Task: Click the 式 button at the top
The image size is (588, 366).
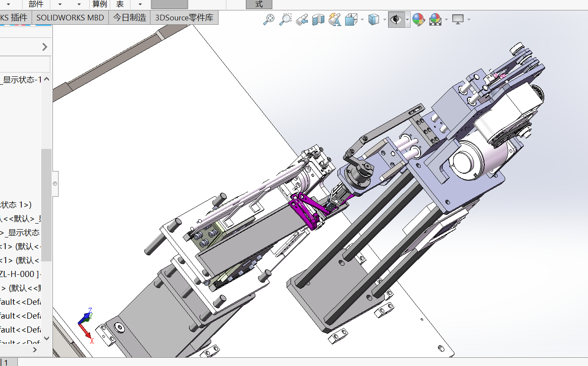Action: [x=259, y=4]
